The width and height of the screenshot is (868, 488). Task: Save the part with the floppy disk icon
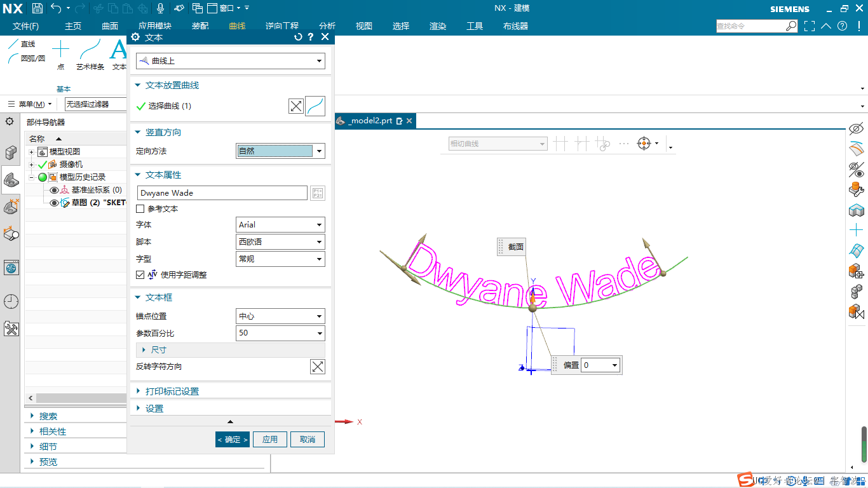pyautogui.click(x=37, y=8)
